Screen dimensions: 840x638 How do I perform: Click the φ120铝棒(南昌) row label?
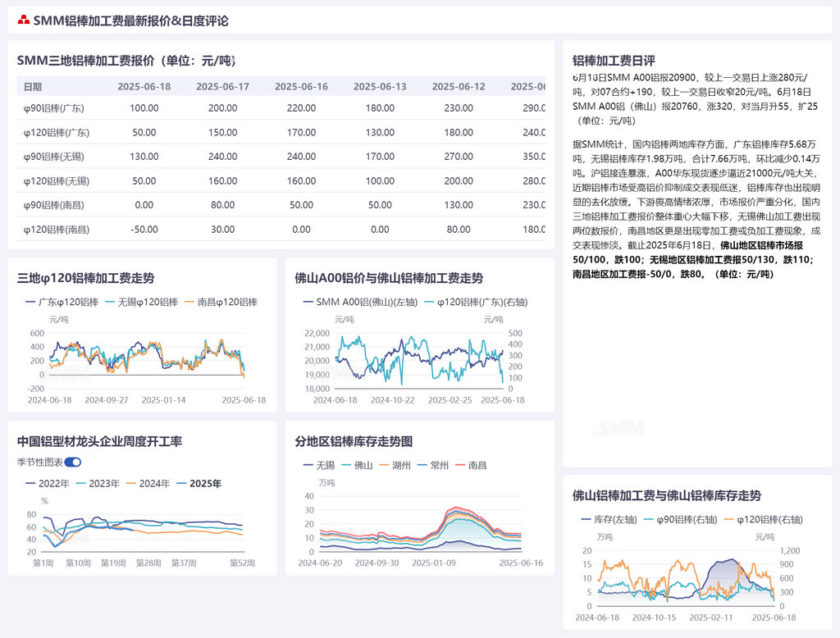pyautogui.click(x=57, y=230)
